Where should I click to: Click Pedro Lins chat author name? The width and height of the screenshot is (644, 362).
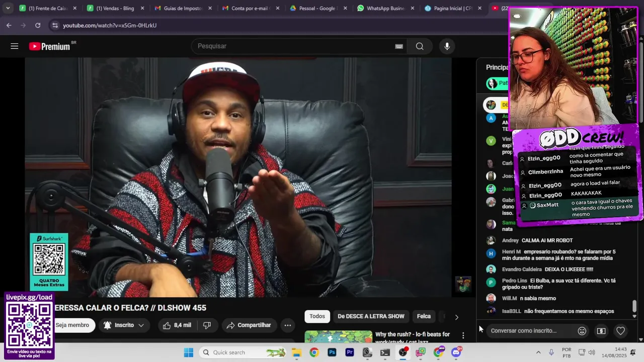[x=514, y=281]
